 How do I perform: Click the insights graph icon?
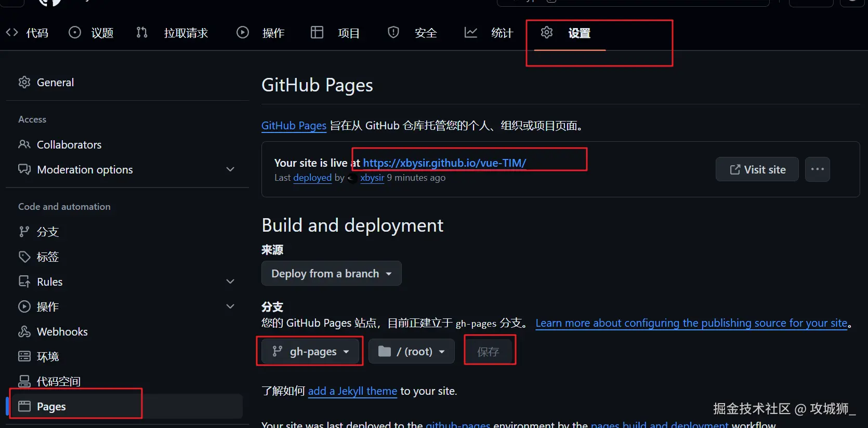(471, 33)
